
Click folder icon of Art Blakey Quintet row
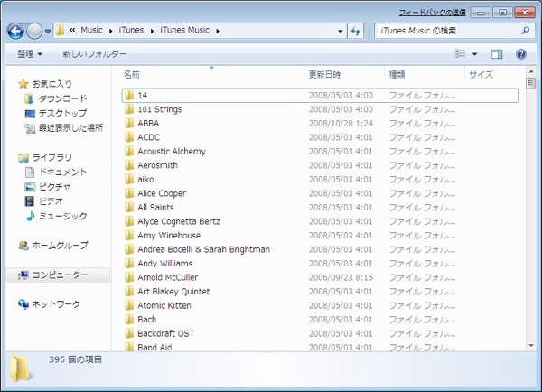129,292
